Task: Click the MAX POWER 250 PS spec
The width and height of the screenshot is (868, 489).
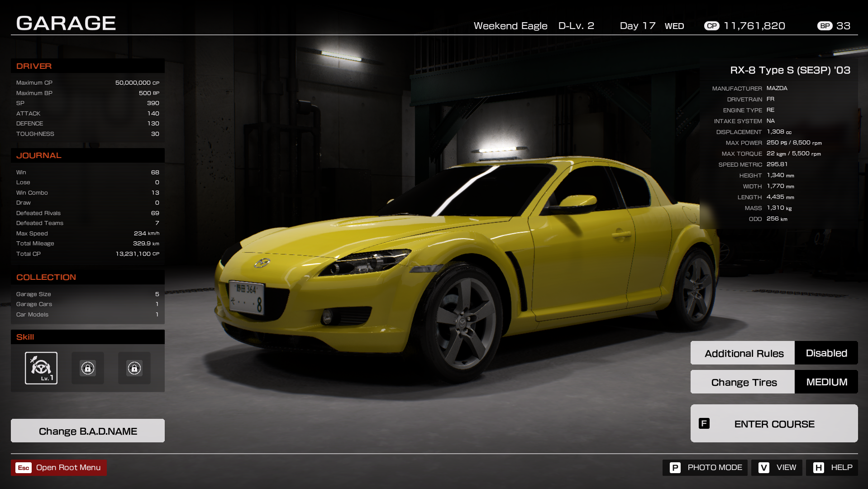Action: click(774, 143)
